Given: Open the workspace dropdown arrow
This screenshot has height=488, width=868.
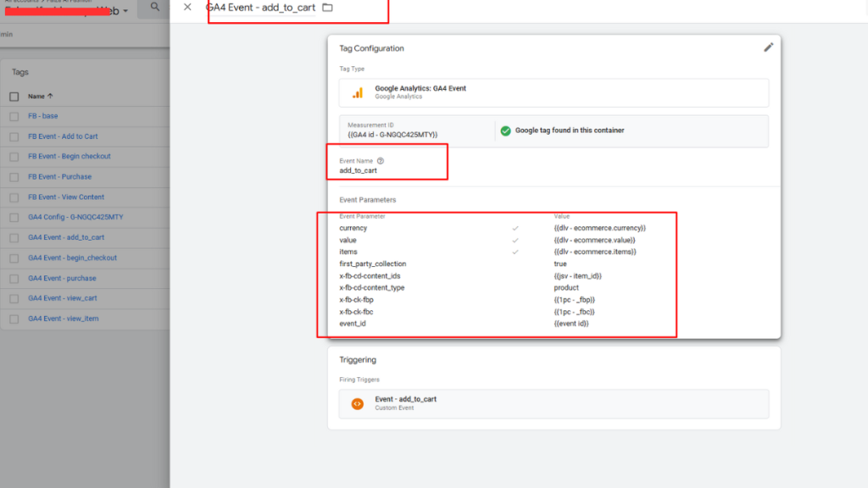Looking at the screenshot, I should coord(125,11).
